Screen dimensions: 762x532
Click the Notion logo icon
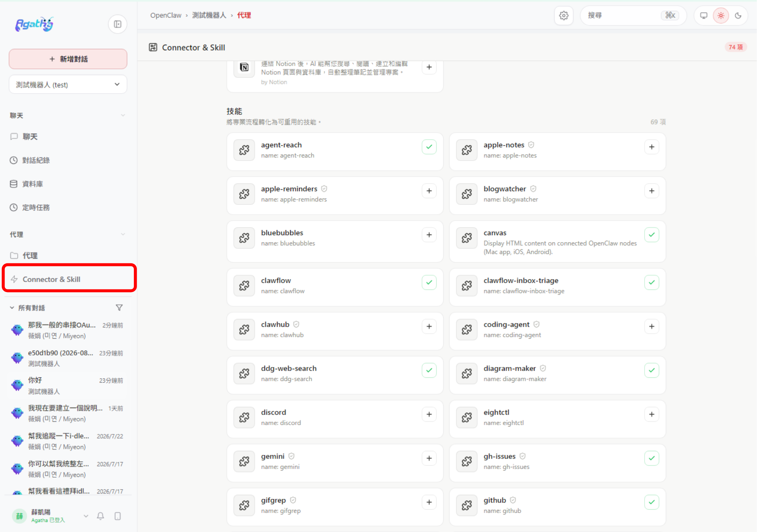(244, 67)
